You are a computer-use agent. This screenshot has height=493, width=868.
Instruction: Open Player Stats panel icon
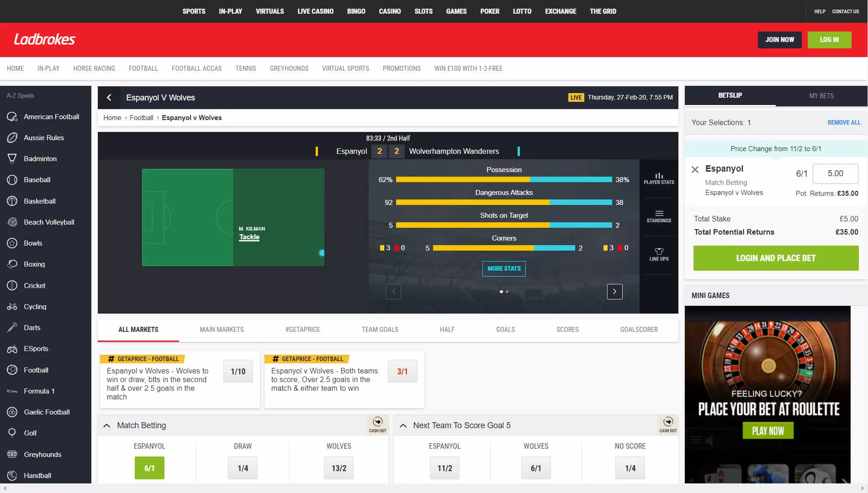659,178
